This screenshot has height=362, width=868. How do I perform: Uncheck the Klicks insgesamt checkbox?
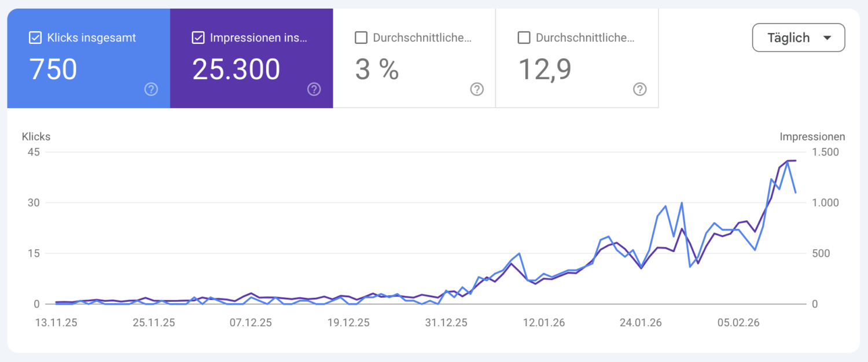[x=35, y=38]
